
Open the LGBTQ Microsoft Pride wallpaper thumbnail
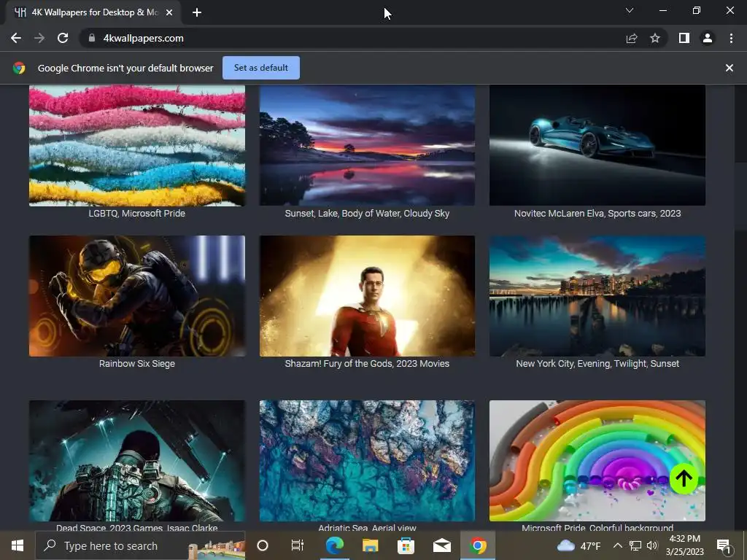pyautogui.click(x=137, y=145)
